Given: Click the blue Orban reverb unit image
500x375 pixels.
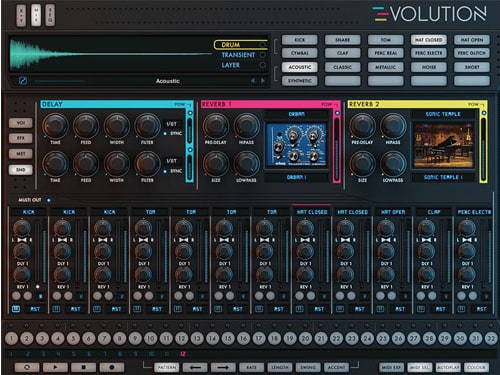Looking at the screenshot, I should (296, 145).
